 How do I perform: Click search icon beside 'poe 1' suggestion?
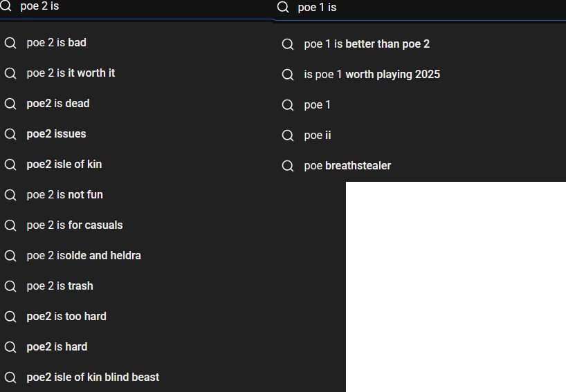click(x=288, y=105)
